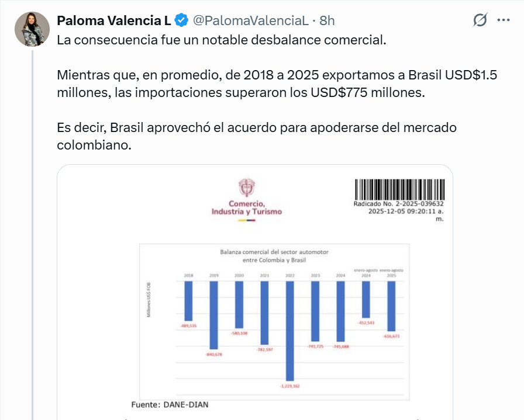Click the vertical thread connector line below avatar
524x420 pixels.
(x=35, y=234)
